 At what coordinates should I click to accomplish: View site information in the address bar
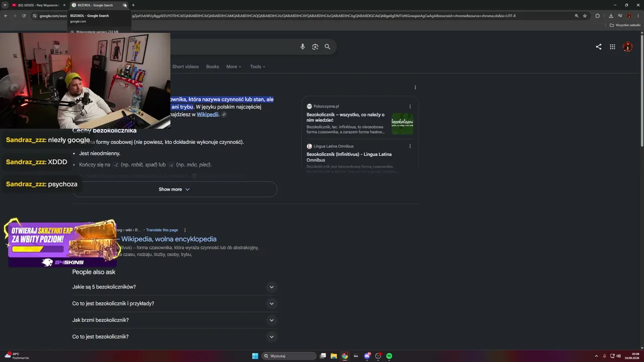tap(35, 16)
